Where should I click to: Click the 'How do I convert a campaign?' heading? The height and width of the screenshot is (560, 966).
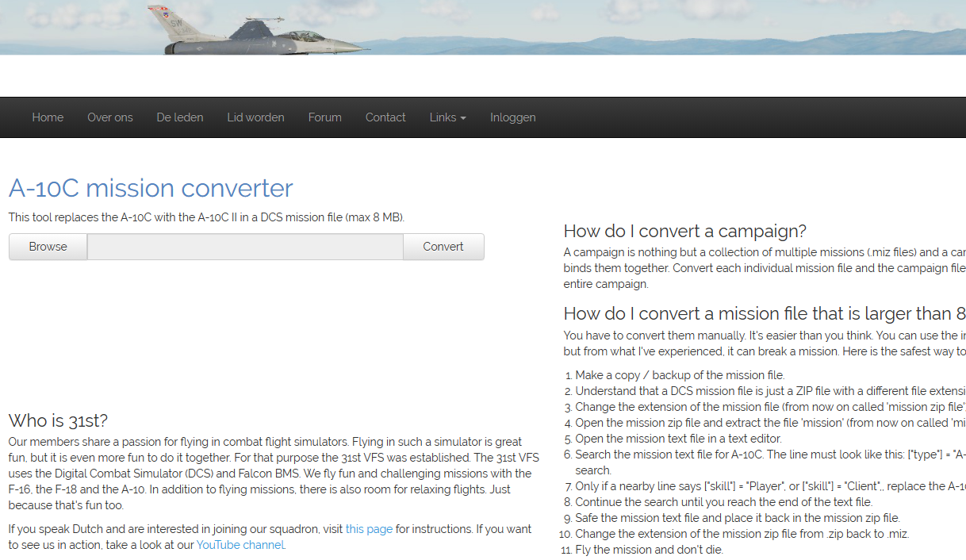[x=685, y=231]
